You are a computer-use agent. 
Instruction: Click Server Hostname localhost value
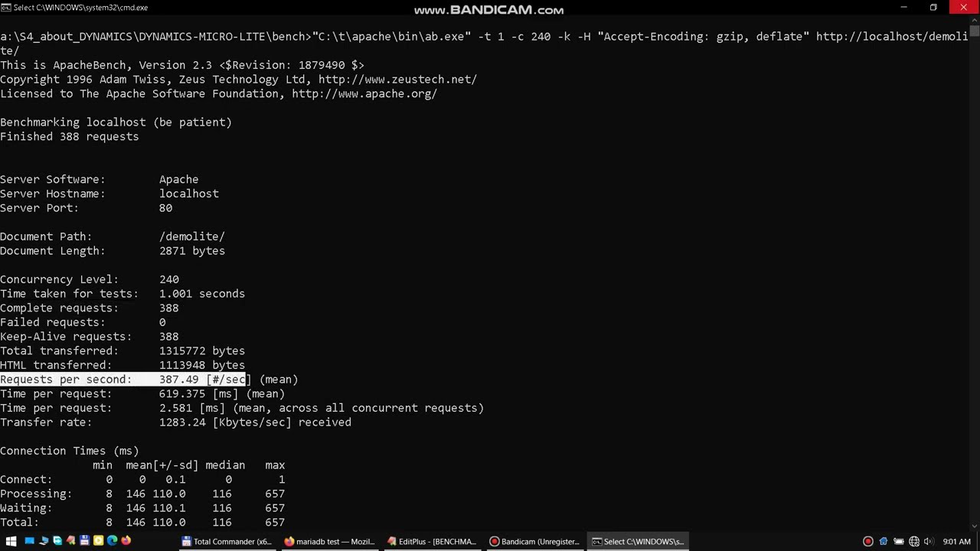click(x=189, y=194)
